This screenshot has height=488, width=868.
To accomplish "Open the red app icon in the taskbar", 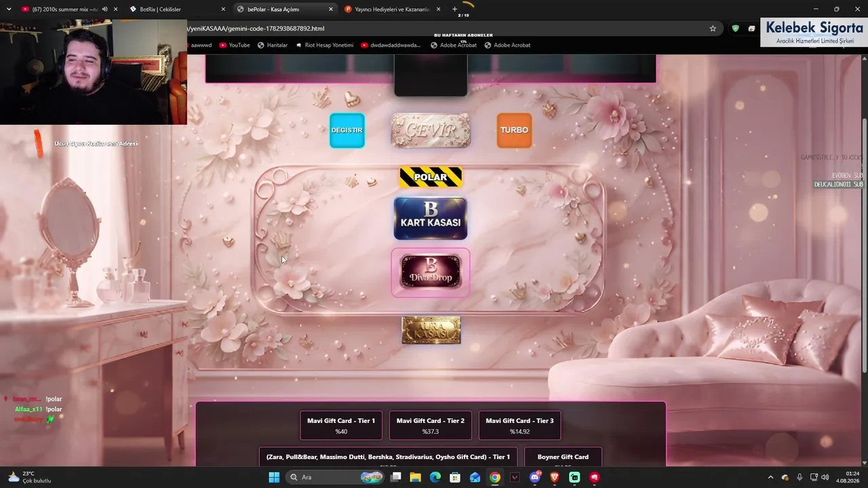I will pyautogui.click(x=595, y=477).
